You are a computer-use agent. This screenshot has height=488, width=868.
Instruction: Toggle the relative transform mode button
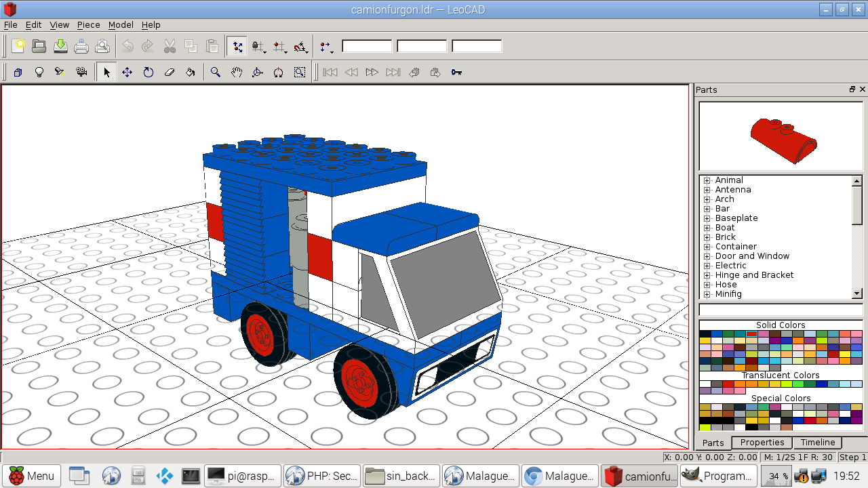pyautogui.click(x=237, y=47)
